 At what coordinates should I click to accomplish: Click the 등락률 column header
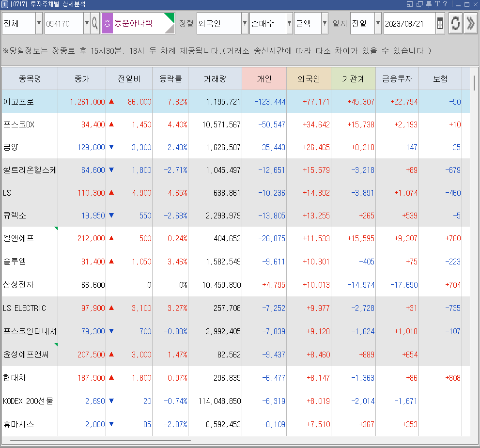(170, 79)
